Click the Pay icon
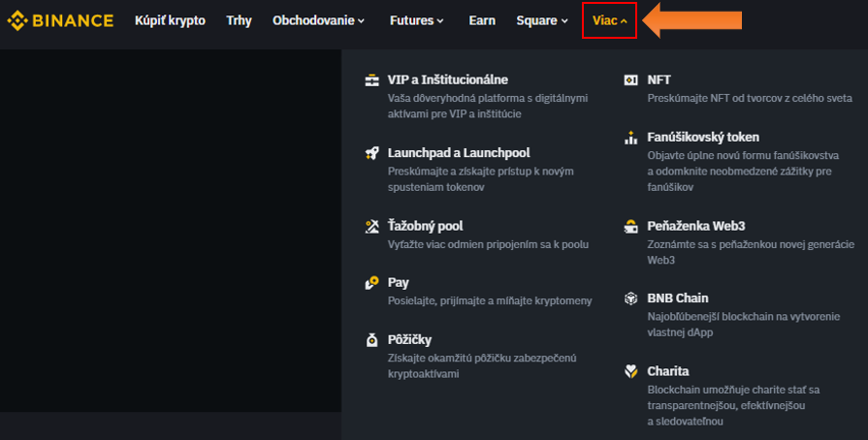Screen dimensions: 868x440 pyautogui.click(x=371, y=283)
